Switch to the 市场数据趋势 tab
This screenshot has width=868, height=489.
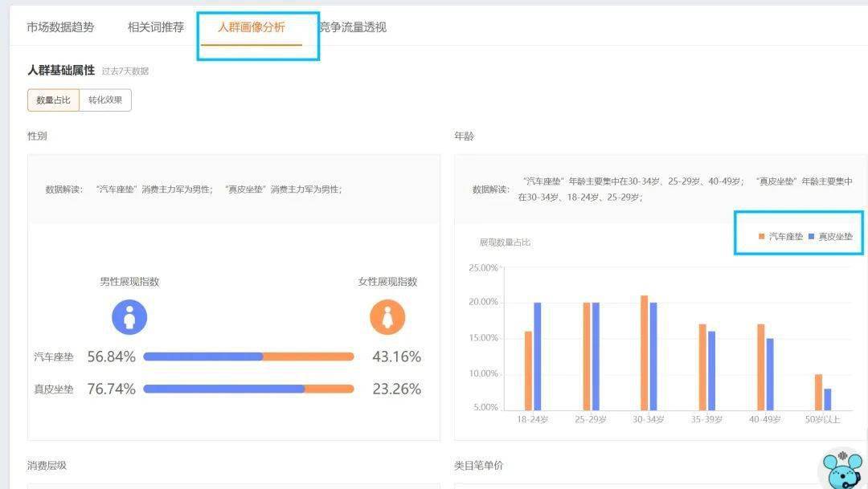tap(60, 27)
